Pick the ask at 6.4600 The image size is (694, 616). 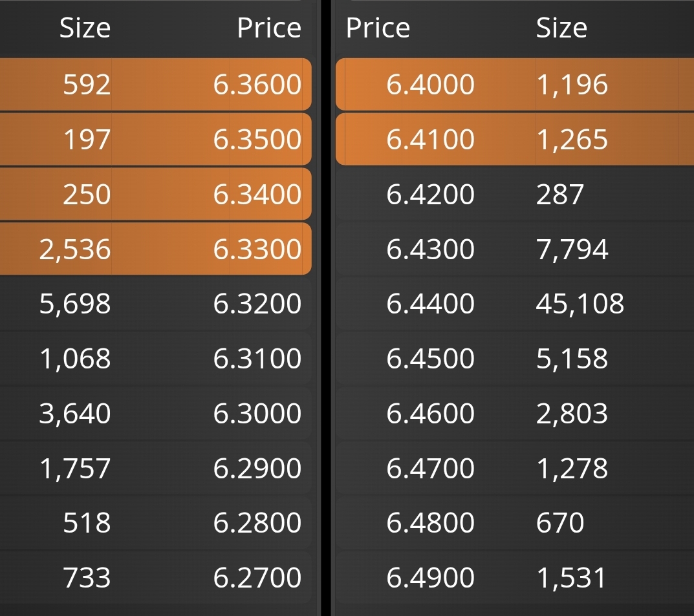(x=515, y=413)
